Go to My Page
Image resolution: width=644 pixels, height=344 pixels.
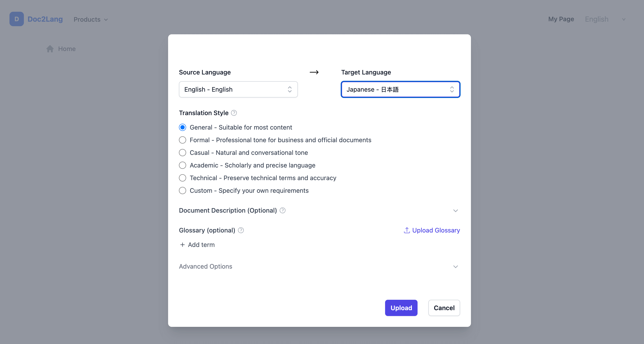(561, 19)
